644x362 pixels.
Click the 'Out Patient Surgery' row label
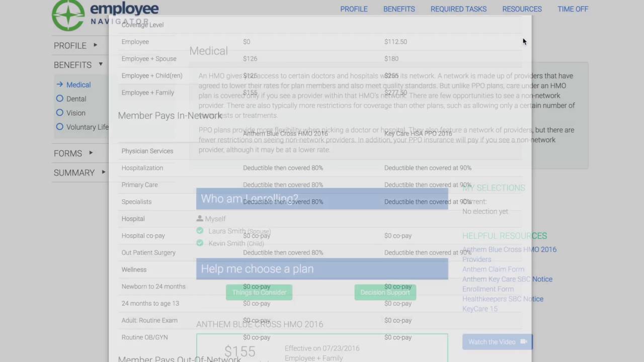pos(148,253)
